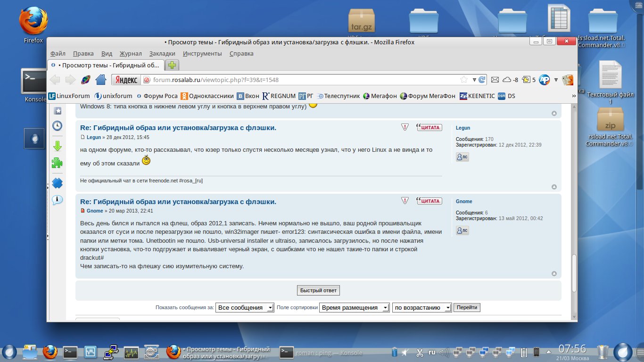Open the history clock icon in sidebar

pyautogui.click(x=57, y=125)
